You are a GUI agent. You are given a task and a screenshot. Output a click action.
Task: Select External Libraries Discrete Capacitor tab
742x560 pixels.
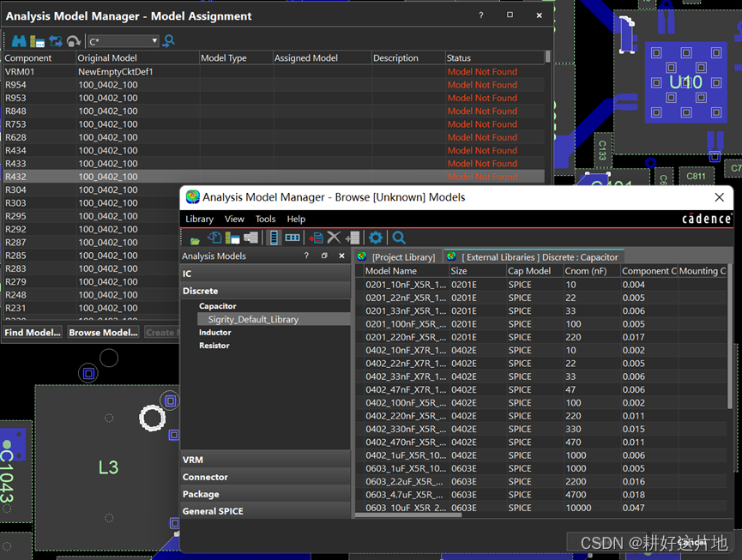[534, 256]
